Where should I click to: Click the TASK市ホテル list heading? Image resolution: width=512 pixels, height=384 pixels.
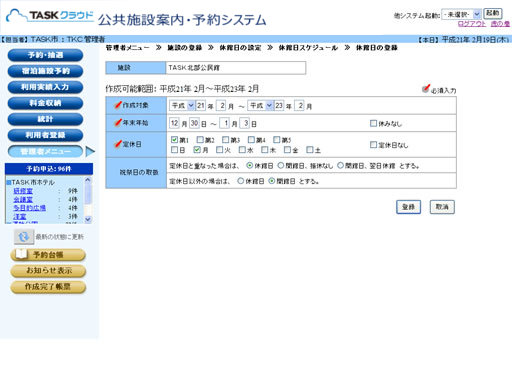click(x=33, y=183)
